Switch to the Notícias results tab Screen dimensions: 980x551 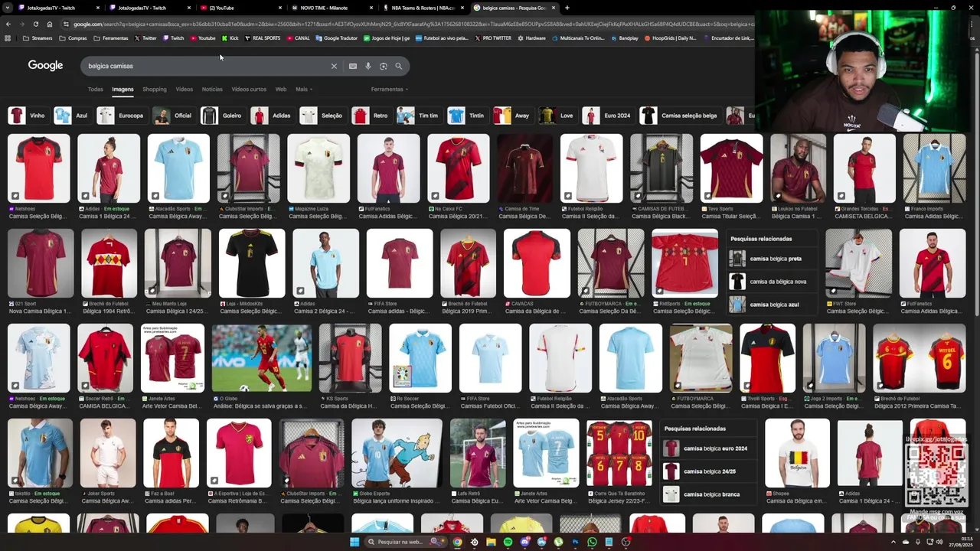point(212,90)
